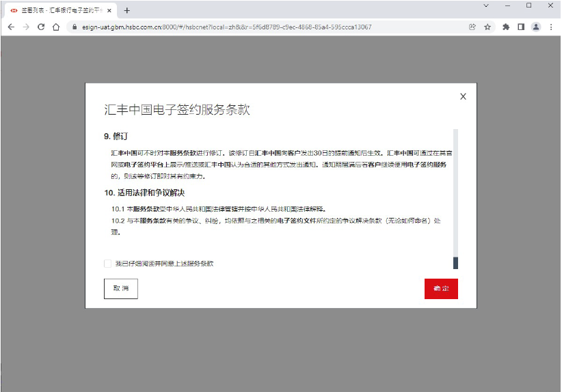Bookmark this page with star icon
Image resolution: width=562 pixels, height=392 pixels.
(487, 27)
